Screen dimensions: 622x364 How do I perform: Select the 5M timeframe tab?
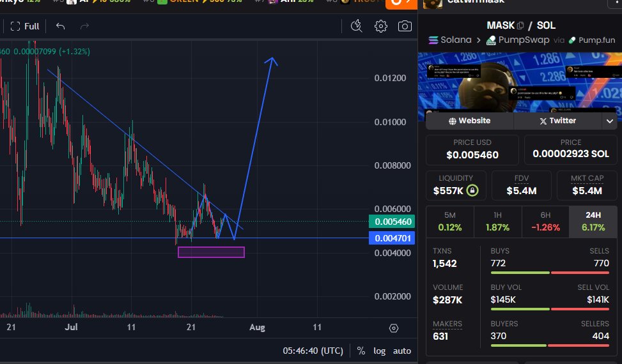450,222
